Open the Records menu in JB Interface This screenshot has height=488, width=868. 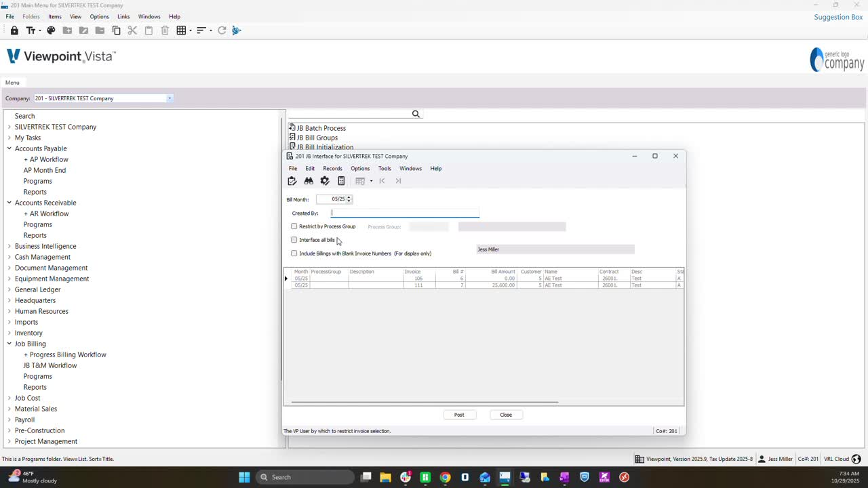(x=332, y=169)
